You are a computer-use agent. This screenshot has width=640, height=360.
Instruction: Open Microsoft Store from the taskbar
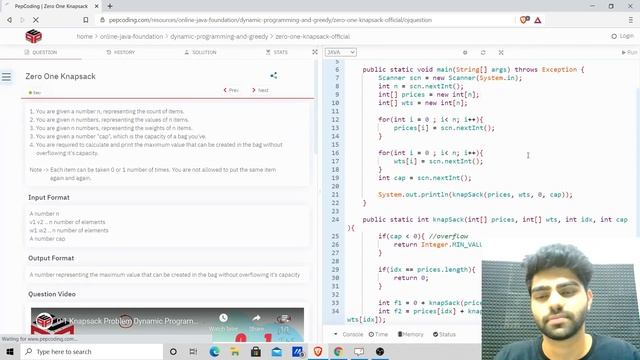(256, 351)
